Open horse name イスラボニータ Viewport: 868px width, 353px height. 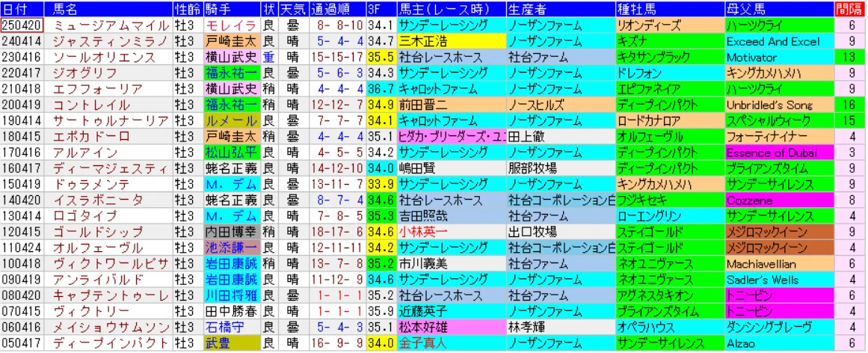pyautogui.click(x=97, y=200)
